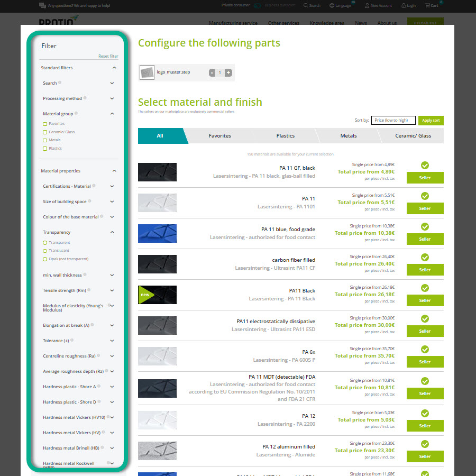Image resolution: width=476 pixels, height=476 pixels.
Task: Collapse the Standard filters section
Action: point(114,68)
